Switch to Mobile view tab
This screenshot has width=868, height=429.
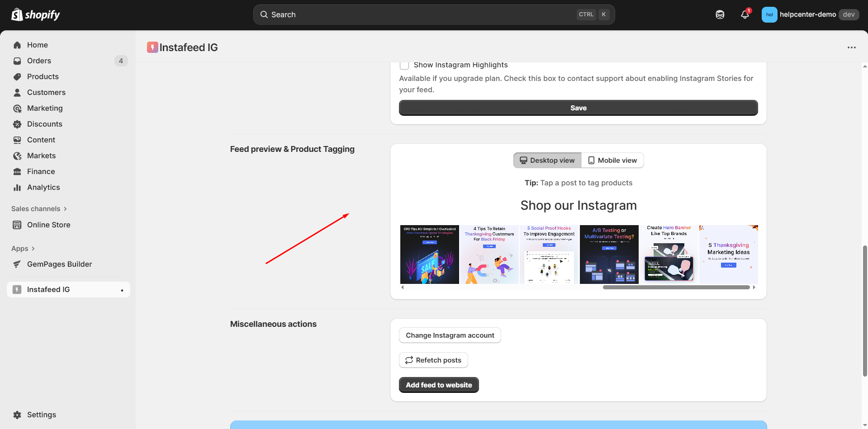[612, 160]
